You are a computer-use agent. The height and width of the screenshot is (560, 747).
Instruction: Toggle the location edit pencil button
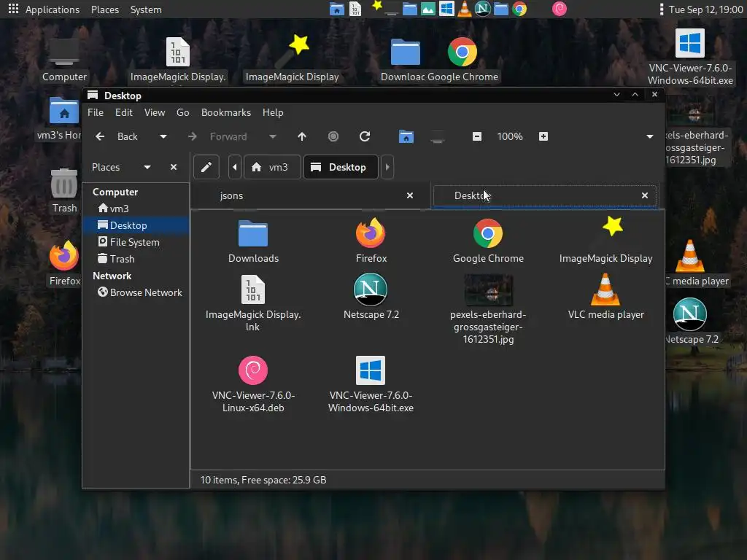point(206,167)
